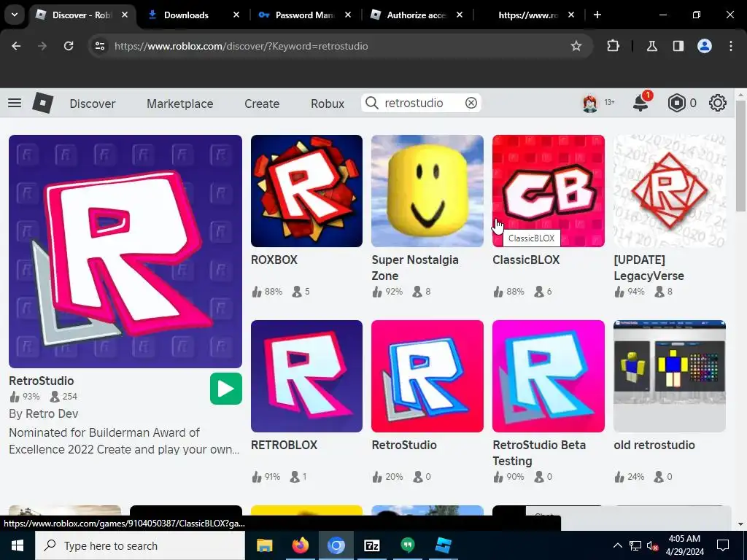Click the old retrostudio title

[x=654, y=446]
